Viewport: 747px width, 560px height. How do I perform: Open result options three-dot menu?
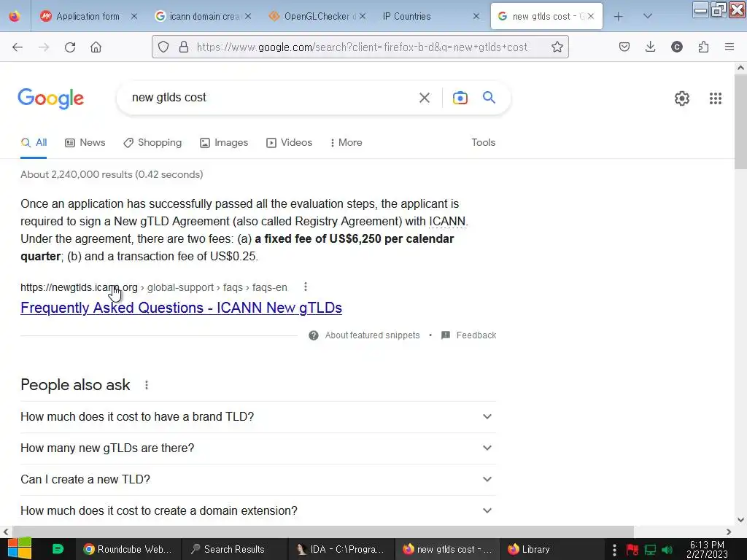pos(306,287)
